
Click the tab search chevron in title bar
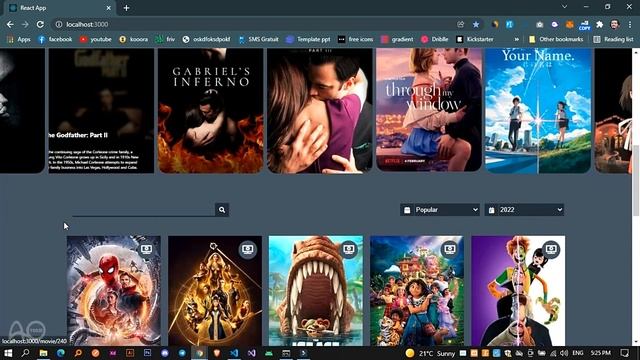[564, 7]
